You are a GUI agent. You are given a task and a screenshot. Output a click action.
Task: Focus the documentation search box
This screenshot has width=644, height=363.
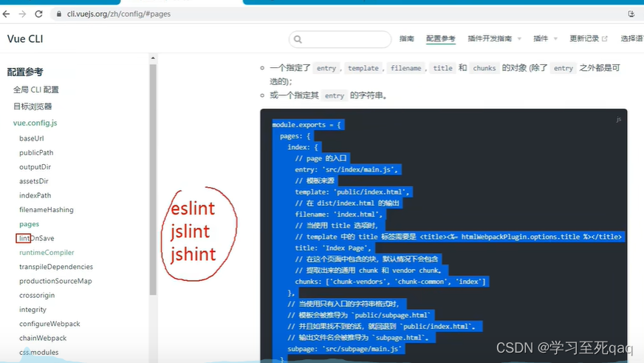[340, 39]
